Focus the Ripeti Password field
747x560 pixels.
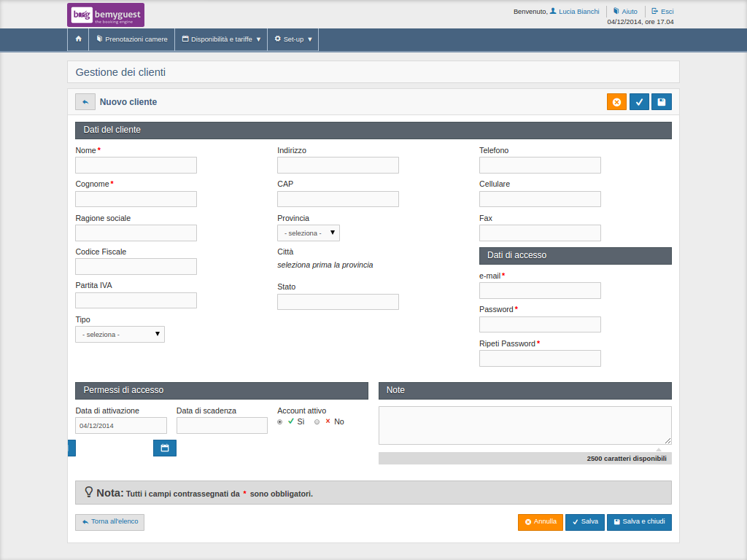tap(540, 359)
